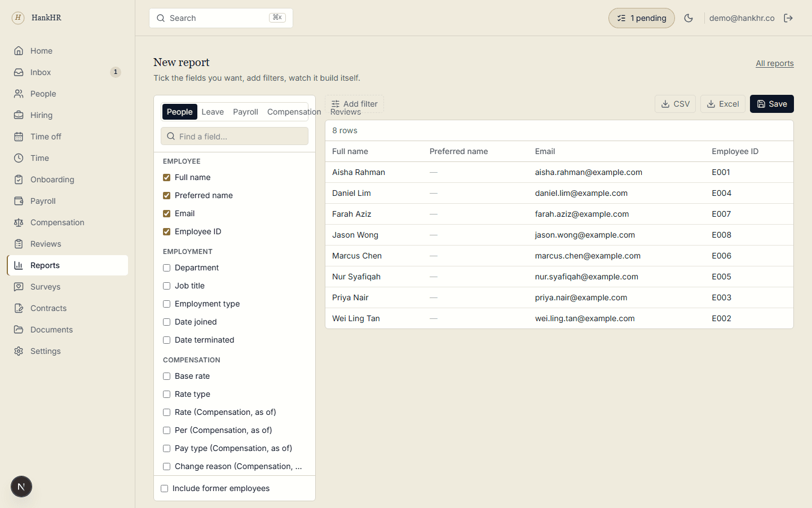This screenshot has width=812, height=508.
Task: Toggle dark mode moon icon
Action: coord(689,18)
